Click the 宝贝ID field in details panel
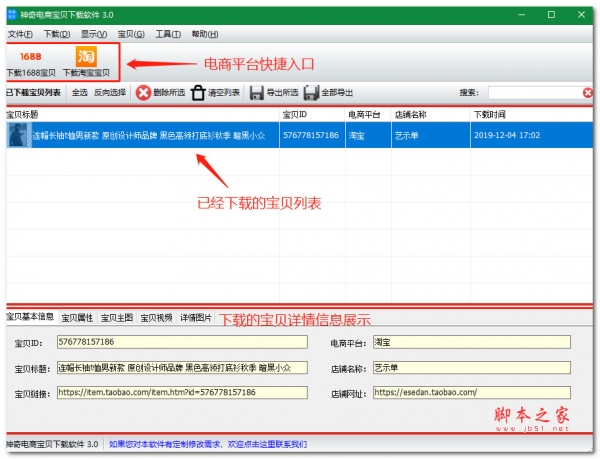This screenshot has width=600, height=459. click(182, 342)
